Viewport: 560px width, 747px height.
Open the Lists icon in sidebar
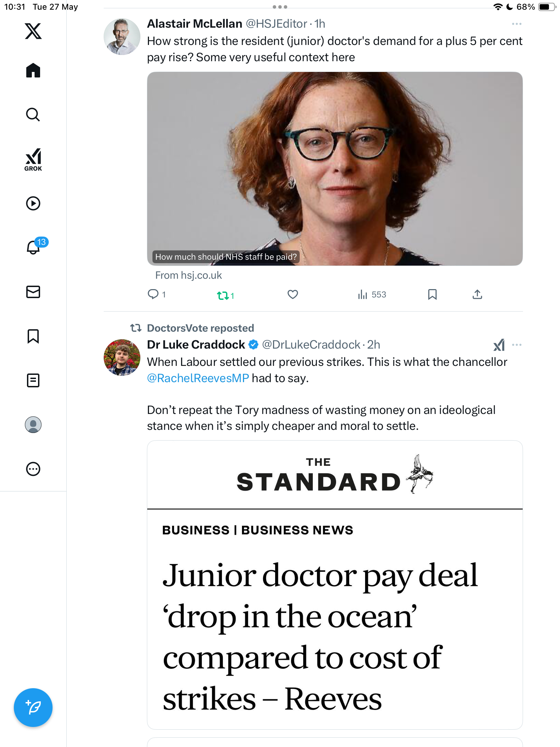[x=33, y=380]
